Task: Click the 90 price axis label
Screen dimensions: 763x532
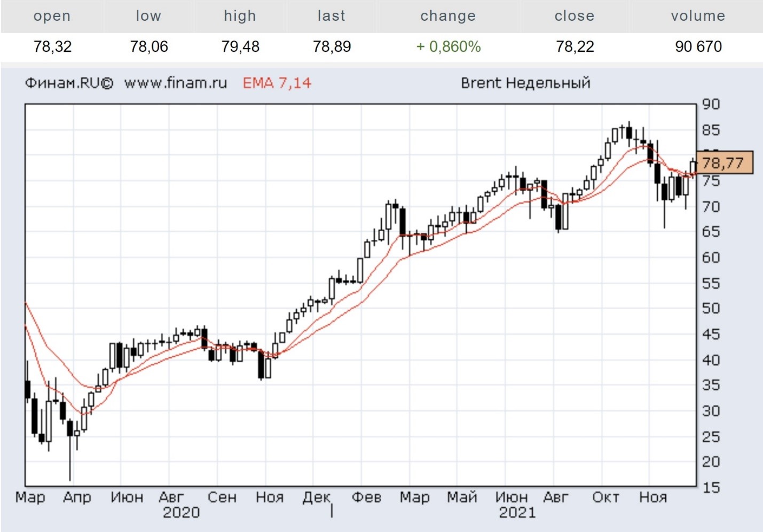Action: click(x=711, y=105)
